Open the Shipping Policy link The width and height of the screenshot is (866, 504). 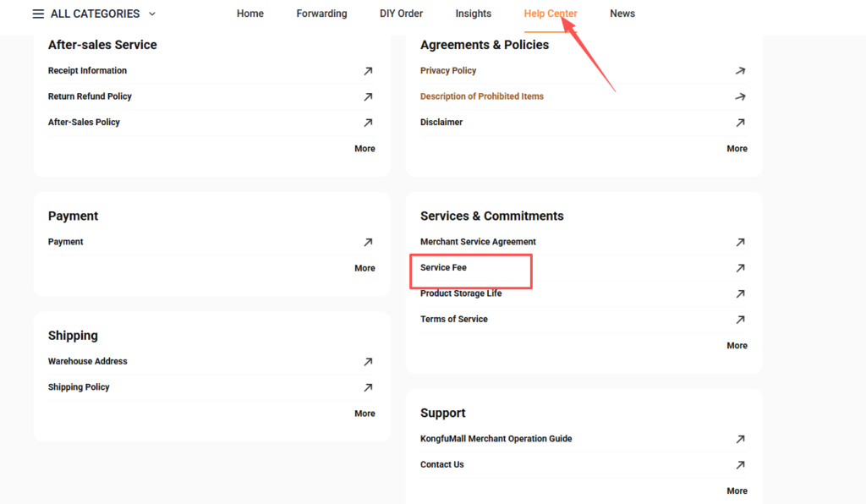[79, 387]
